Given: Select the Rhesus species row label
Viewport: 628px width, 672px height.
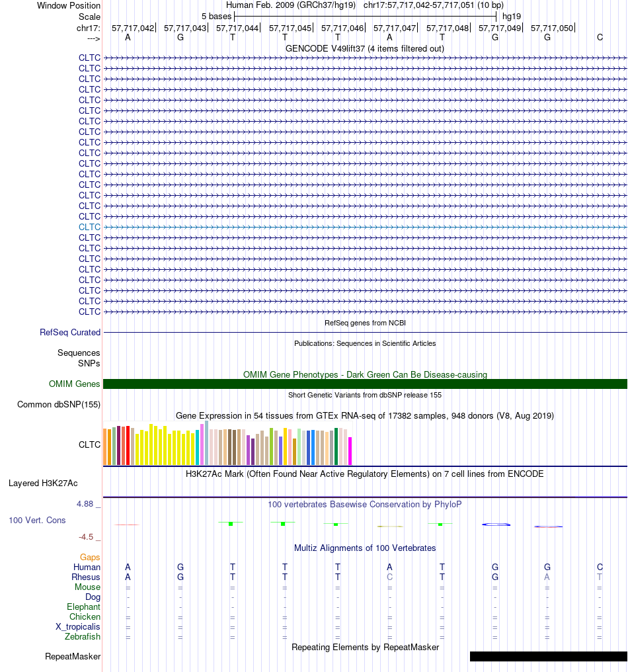Looking at the screenshot, I should pos(86,577).
